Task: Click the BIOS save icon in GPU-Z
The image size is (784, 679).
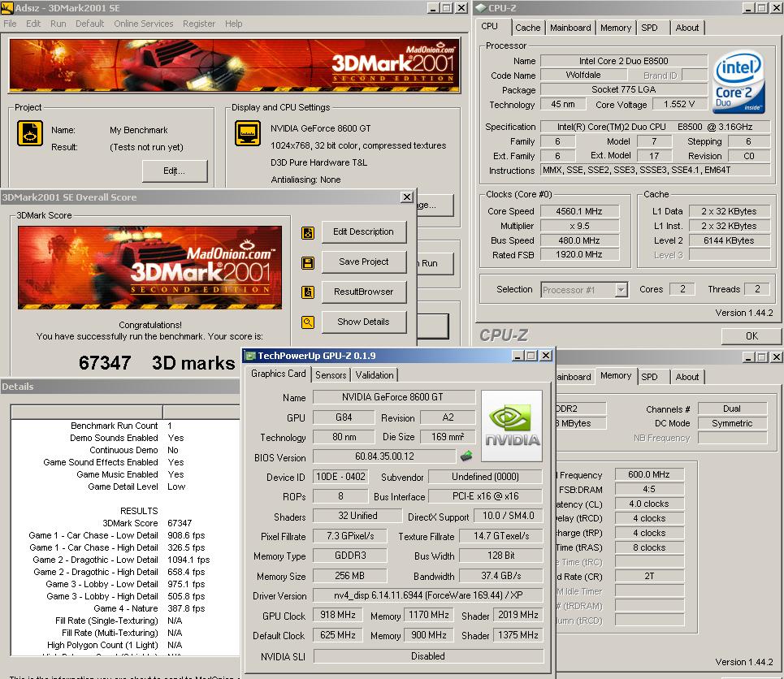Action: coord(466,456)
